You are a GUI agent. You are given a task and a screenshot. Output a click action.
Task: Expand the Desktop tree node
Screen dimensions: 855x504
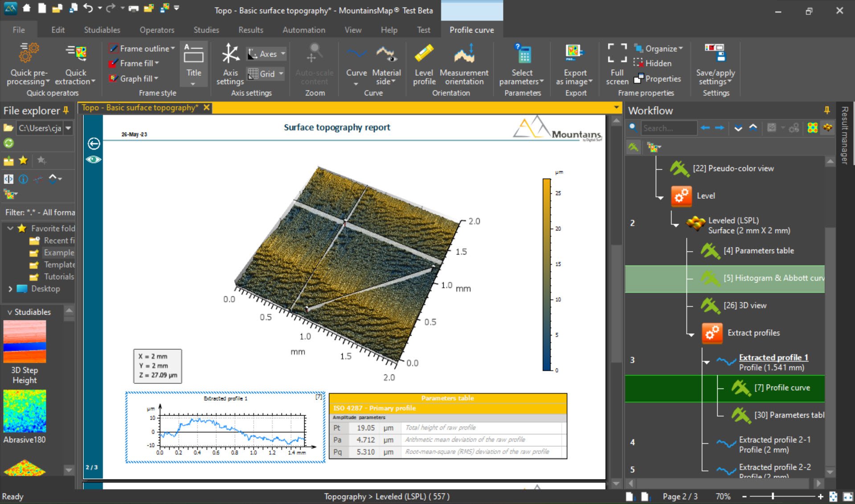[x=10, y=289]
